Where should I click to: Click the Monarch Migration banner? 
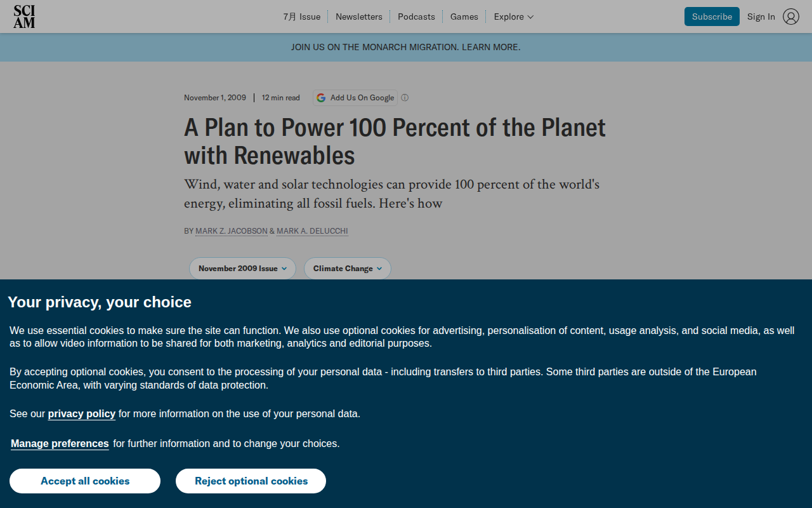[x=406, y=47]
